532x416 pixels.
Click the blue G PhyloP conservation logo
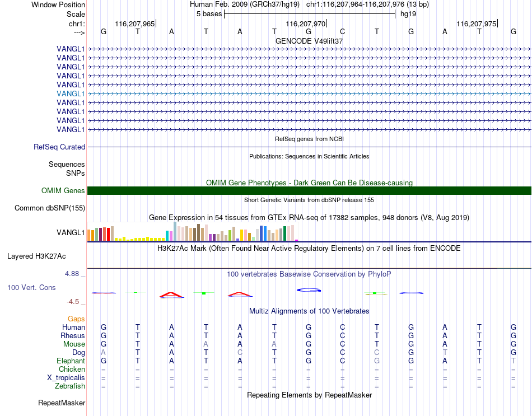point(309,290)
